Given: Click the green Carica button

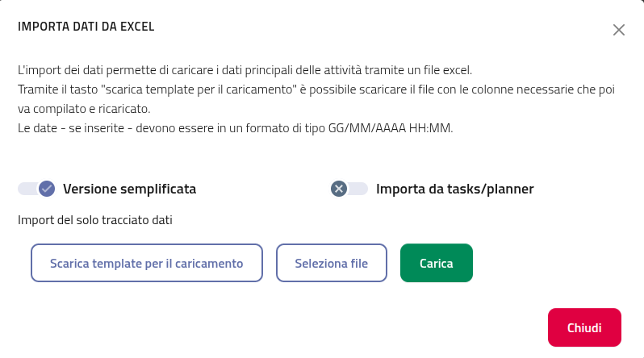Looking at the screenshot, I should coord(436,263).
